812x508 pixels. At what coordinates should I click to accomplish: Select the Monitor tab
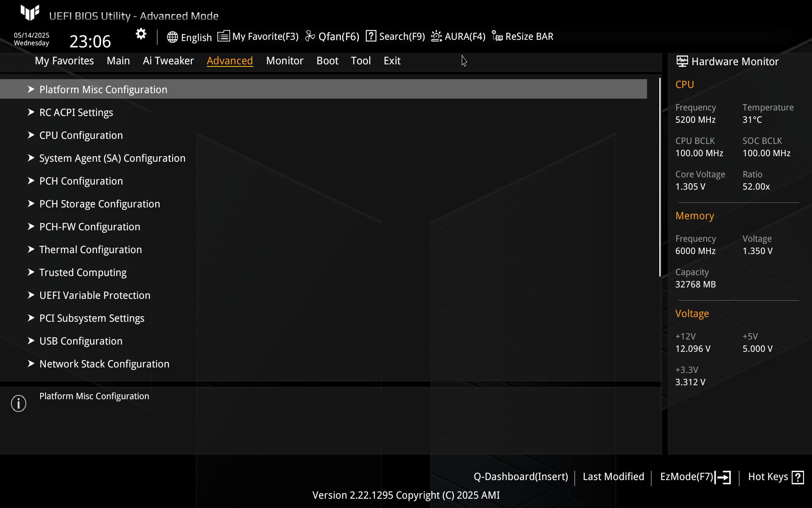285,61
